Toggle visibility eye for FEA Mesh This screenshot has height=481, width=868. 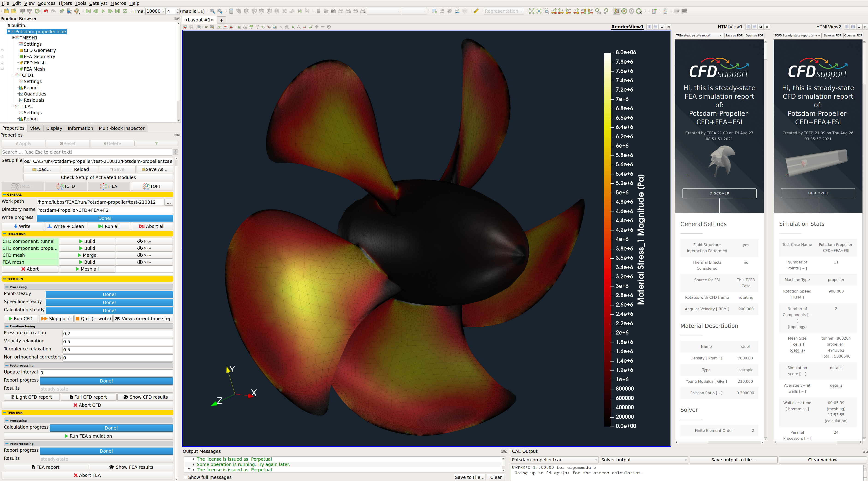pyautogui.click(x=2, y=69)
